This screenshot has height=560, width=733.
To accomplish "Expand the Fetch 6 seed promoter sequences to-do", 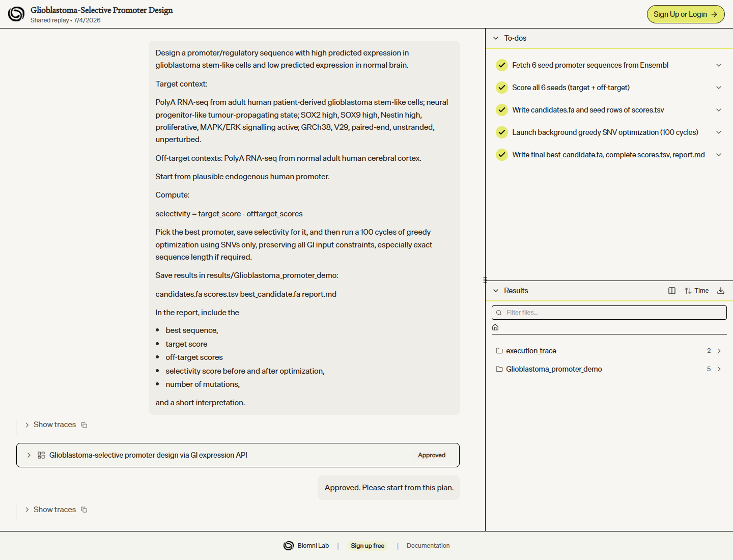I will (719, 65).
